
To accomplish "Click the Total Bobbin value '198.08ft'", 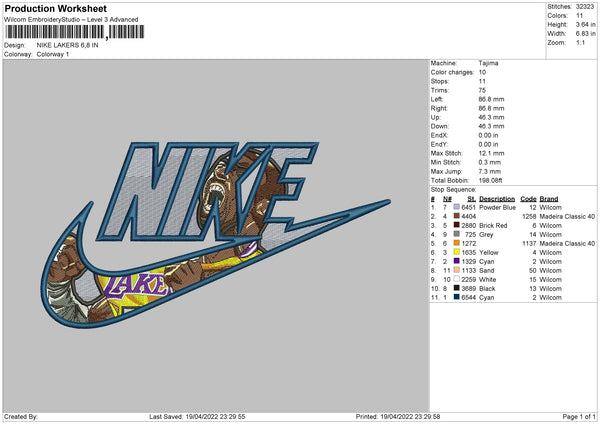I will click(490, 180).
